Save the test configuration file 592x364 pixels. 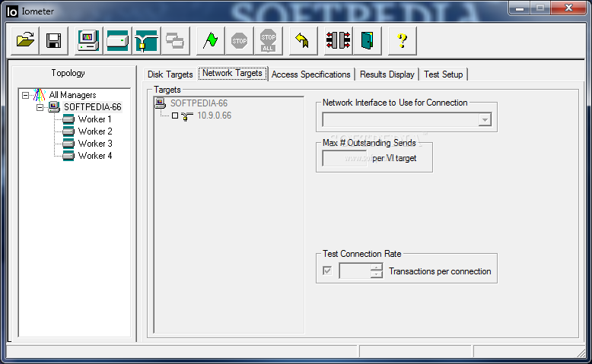pos(53,40)
